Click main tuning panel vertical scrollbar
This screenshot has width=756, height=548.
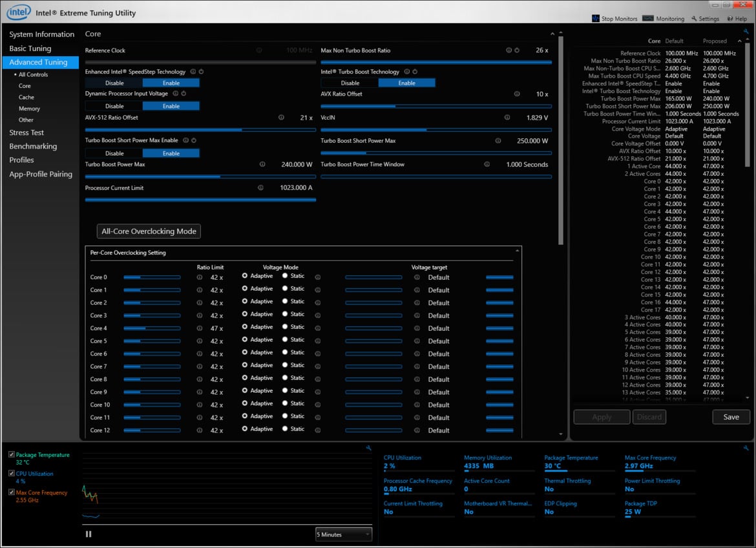[x=561, y=140]
